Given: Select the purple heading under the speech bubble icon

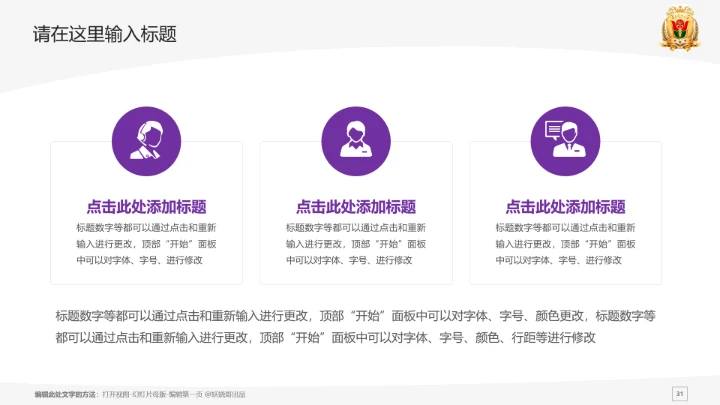Looking at the screenshot, I should [565, 207].
